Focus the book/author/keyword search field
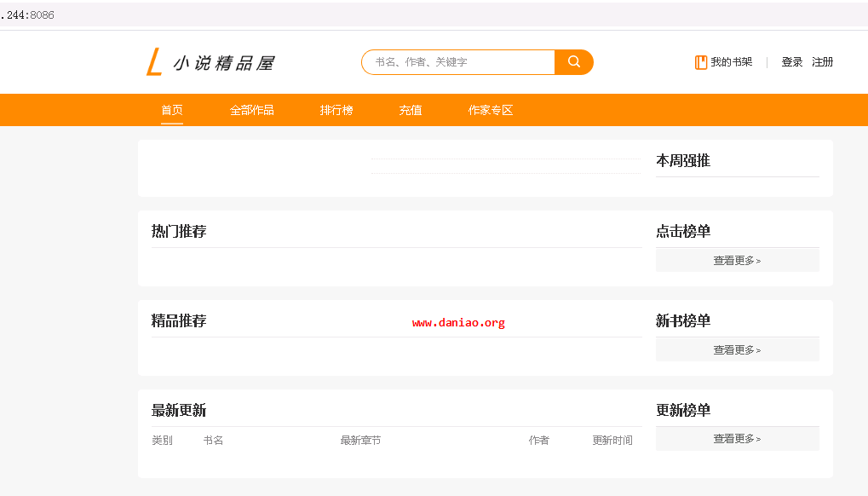The width and height of the screenshot is (868, 496). pyautogui.click(x=460, y=62)
